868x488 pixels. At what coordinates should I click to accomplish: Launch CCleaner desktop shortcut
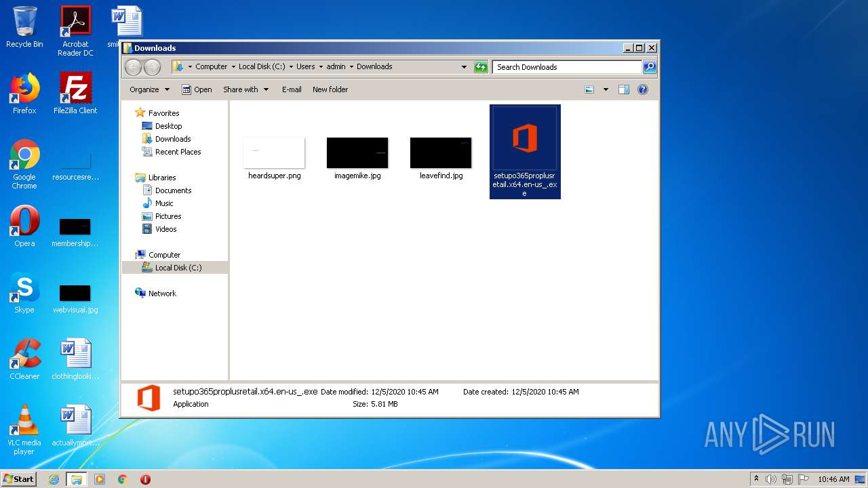[24, 359]
